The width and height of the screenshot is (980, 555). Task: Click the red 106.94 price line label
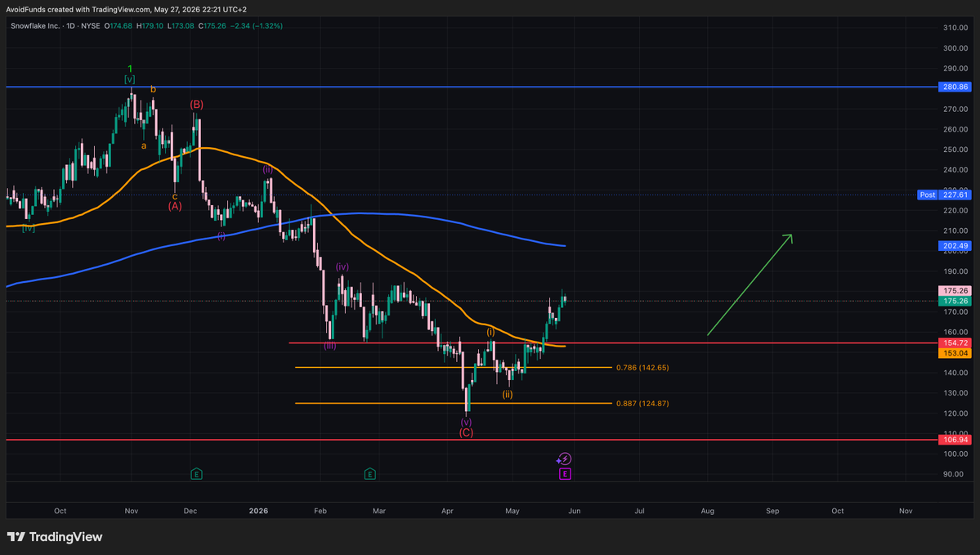pyautogui.click(x=955, y=440)
